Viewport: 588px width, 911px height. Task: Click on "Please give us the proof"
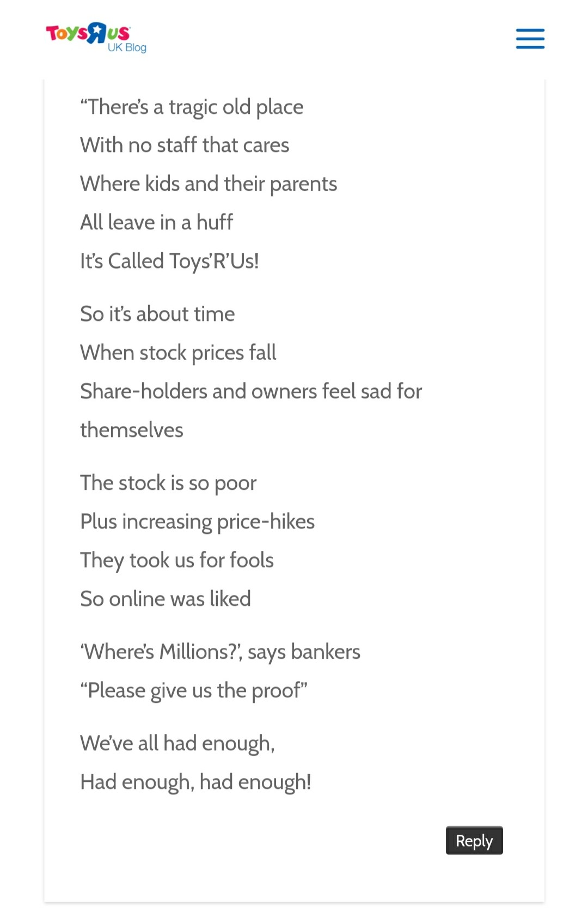coord(194,690)
